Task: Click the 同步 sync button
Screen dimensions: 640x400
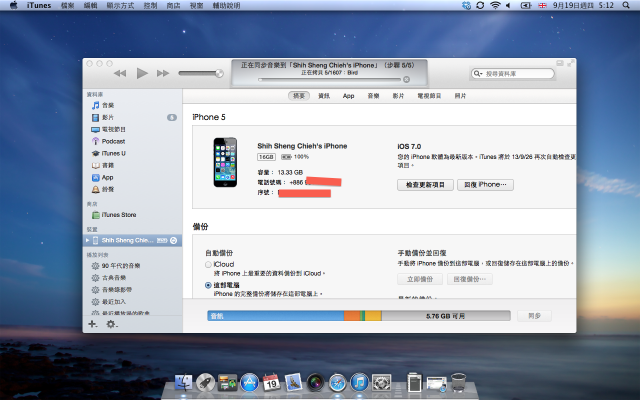Action: tap(534, 316)
